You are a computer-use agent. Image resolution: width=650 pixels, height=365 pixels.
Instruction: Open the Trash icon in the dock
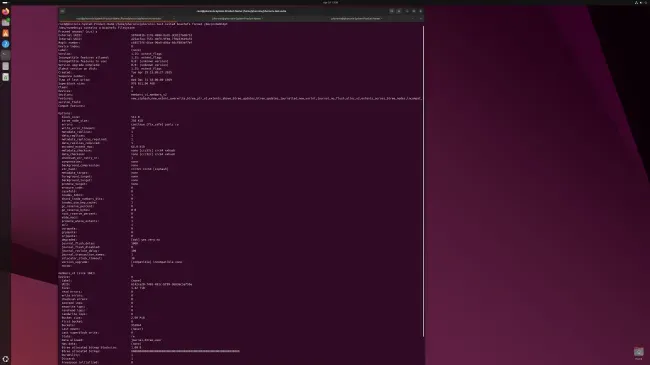pos(5,77)
